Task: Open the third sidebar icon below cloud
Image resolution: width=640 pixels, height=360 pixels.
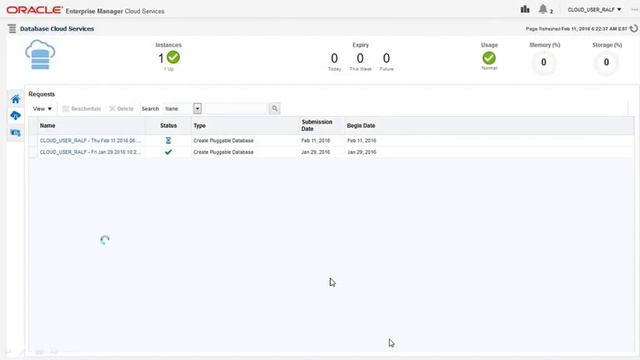Action: (x=16, y=133)
